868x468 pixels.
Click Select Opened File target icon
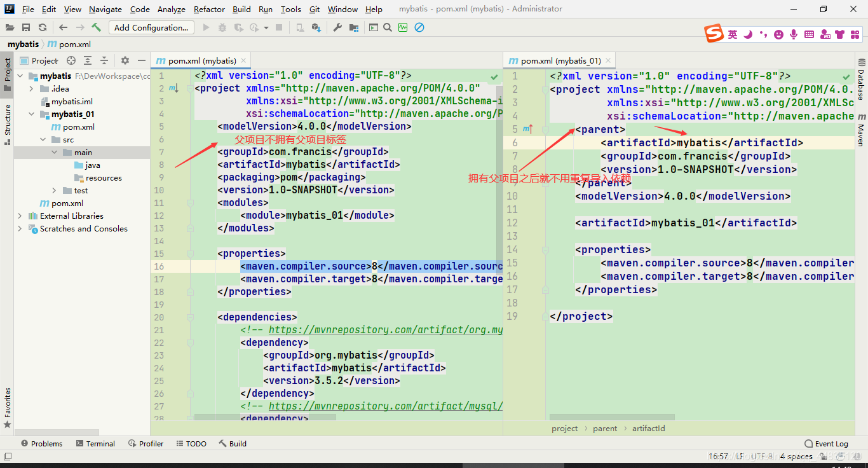tap(71, 60)
